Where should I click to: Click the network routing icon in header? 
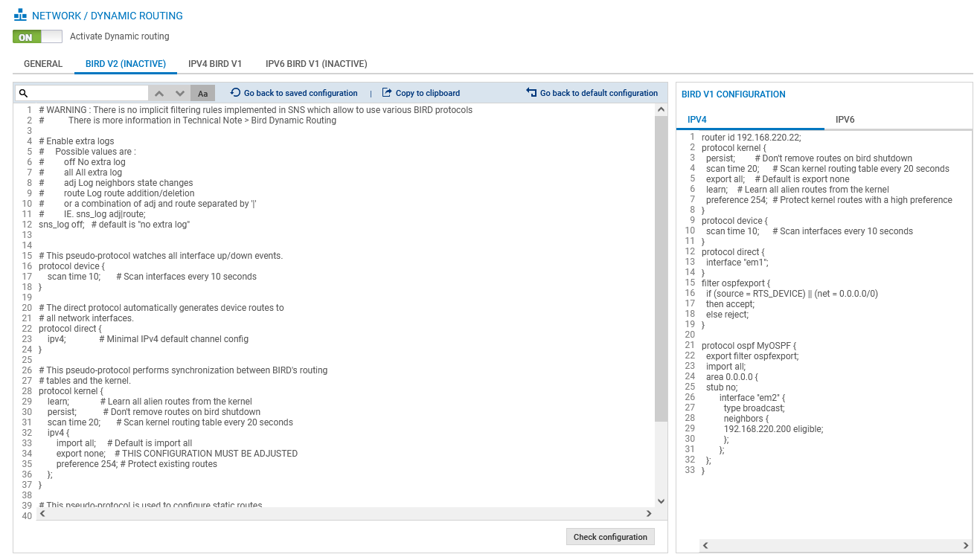(20, 15)
